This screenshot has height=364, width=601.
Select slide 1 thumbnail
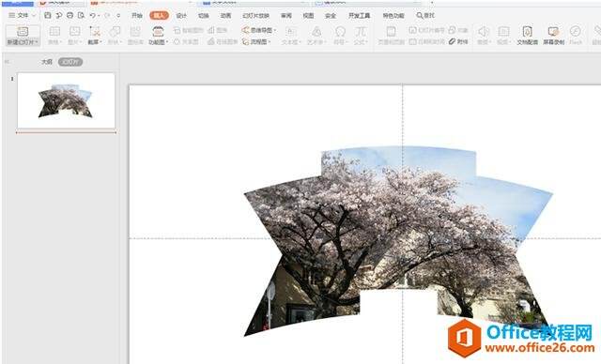click(66, 100)
